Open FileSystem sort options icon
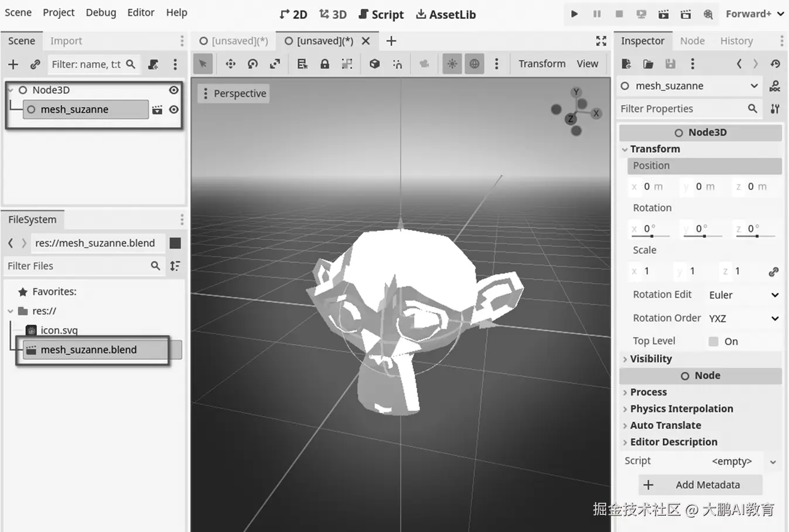This screenshot has height=532, width=789. click(175, 266)
